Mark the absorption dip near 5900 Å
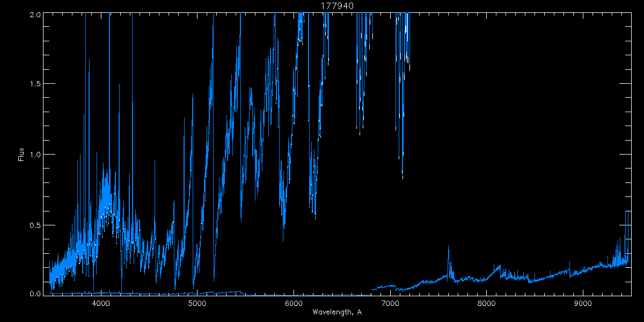This screenshot has width=644, height=322. pyautogui.click(x=284, y=223)
